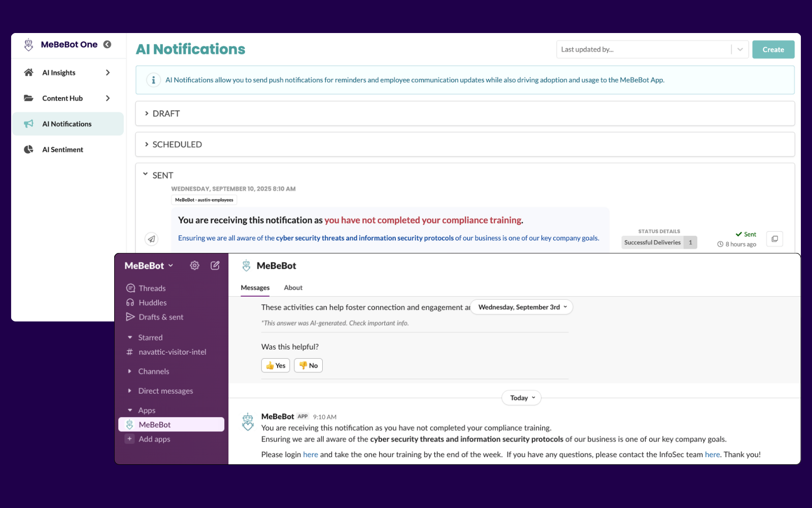The image size is (812, 508).
Task: Click the Add apps link in Slack
Action: click(x=154, y=439)
